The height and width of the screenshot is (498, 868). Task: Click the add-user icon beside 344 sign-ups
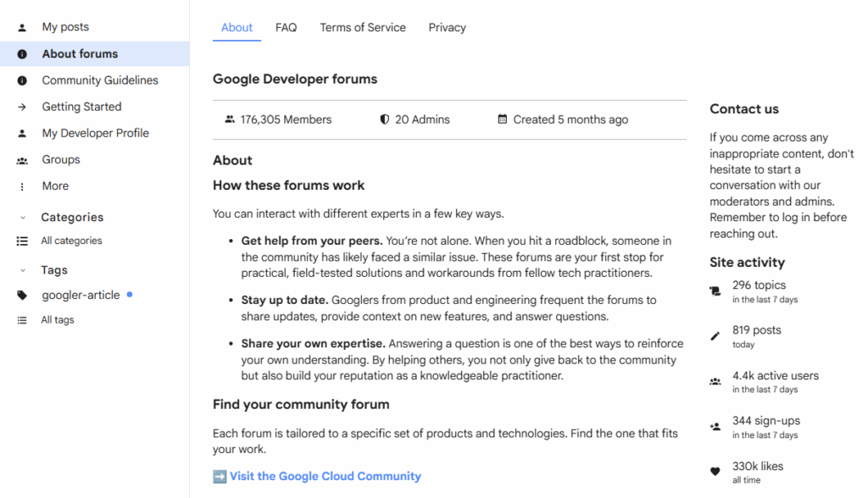(x=715, y=427)
